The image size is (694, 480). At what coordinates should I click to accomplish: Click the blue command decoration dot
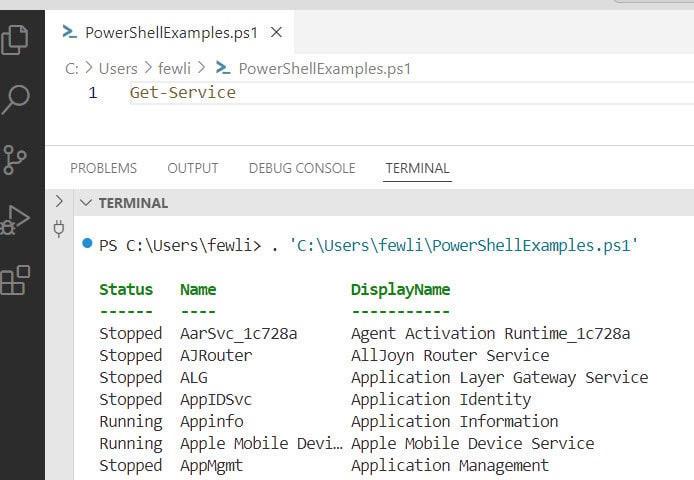pyautogui.click(x=87, y=243)
